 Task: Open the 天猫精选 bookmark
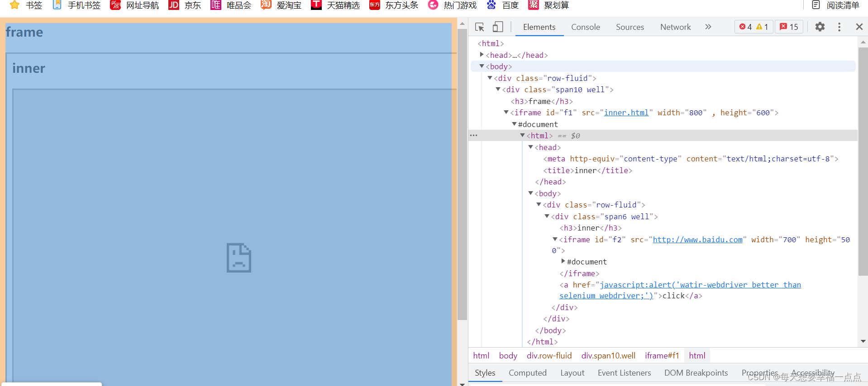coord(335,5)
